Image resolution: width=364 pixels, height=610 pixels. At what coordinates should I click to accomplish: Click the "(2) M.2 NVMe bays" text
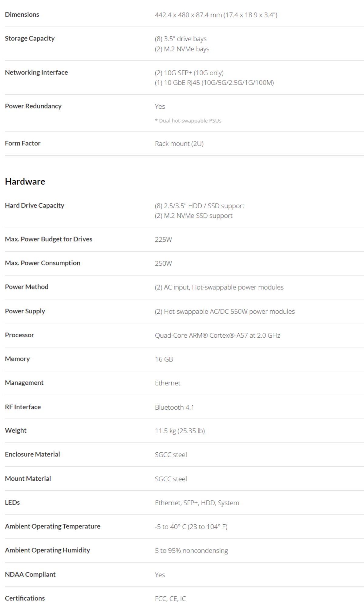pyautogui.click(x=182, y=49)
